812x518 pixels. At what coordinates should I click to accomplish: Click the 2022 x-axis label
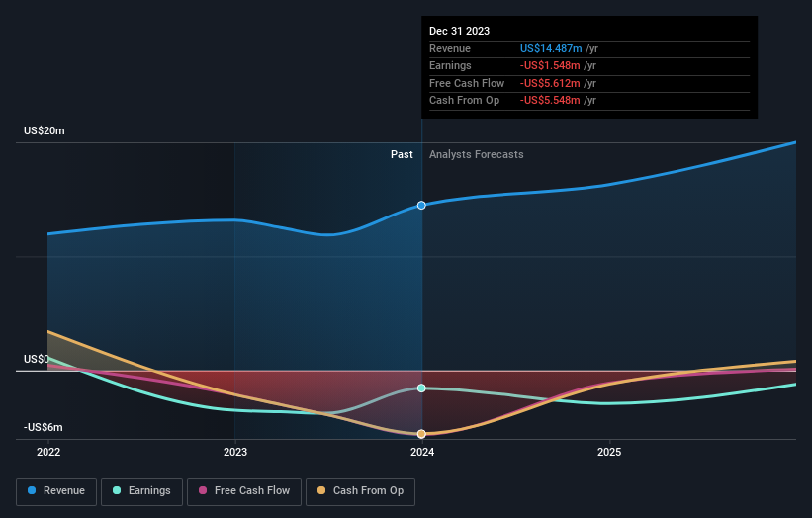pos(48,453)
